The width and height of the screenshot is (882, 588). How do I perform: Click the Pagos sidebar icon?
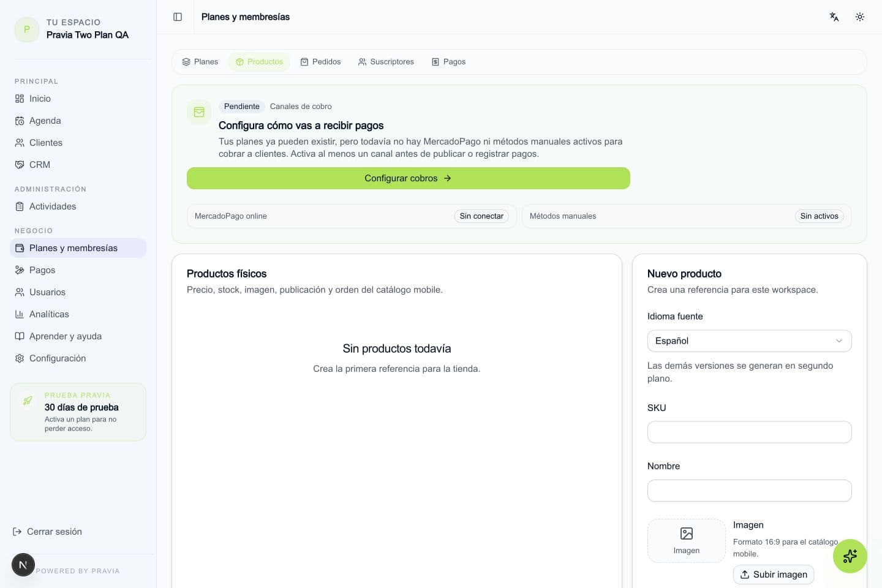(x=20, y=270)
